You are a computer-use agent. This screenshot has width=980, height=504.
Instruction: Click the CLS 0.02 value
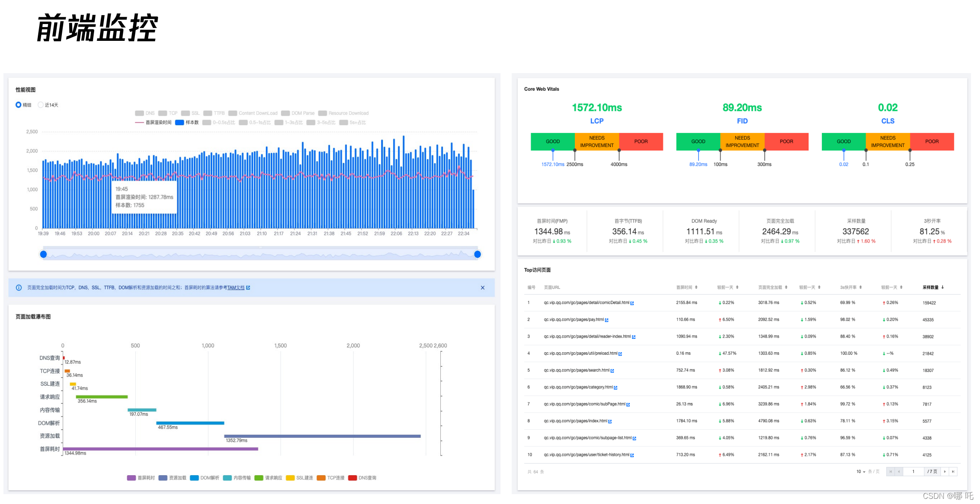888,108
